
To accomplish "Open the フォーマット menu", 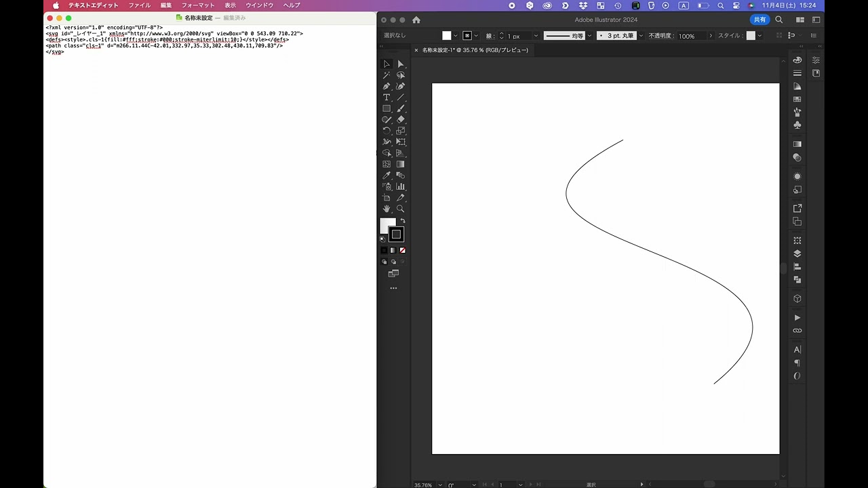I will tap(198, 5).
